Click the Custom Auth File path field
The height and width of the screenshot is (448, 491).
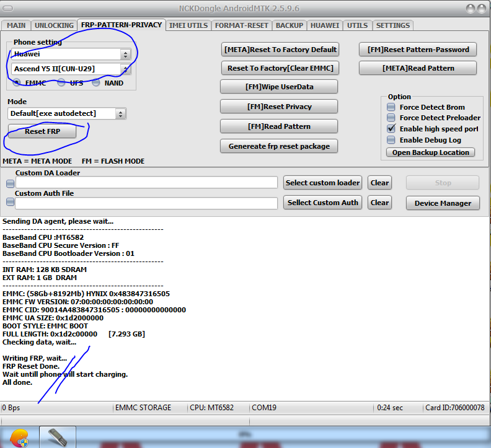point(146,203)
